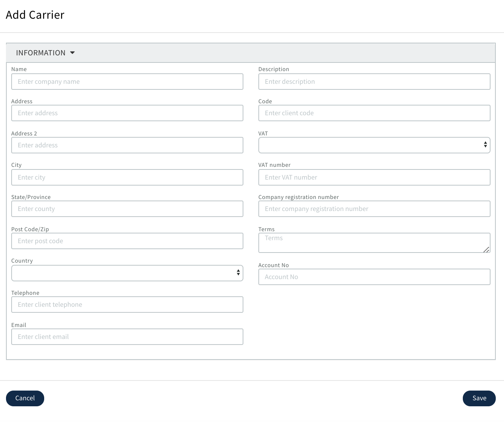This screenshot has width=504, height=422.
Task: Save the new carrier
Action: pyautogui.click(x=479, y=398)
